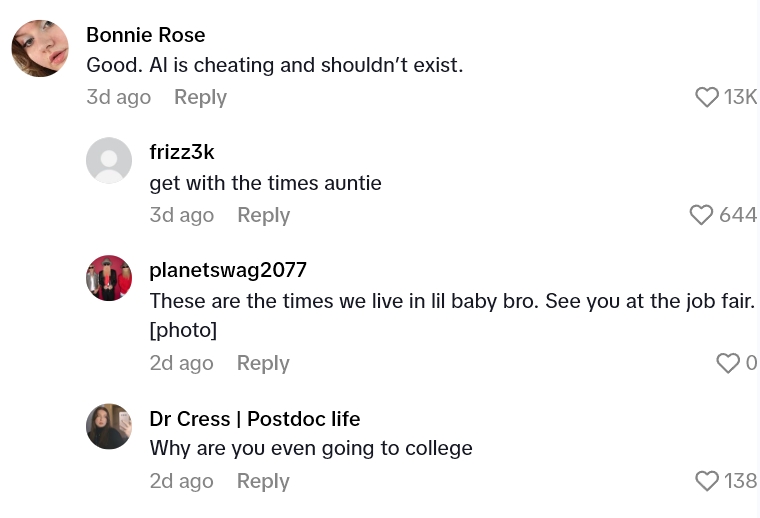This screenshot has height=518, width=760.
Task: Reply to frizz3k's comment
Action: 263,215
